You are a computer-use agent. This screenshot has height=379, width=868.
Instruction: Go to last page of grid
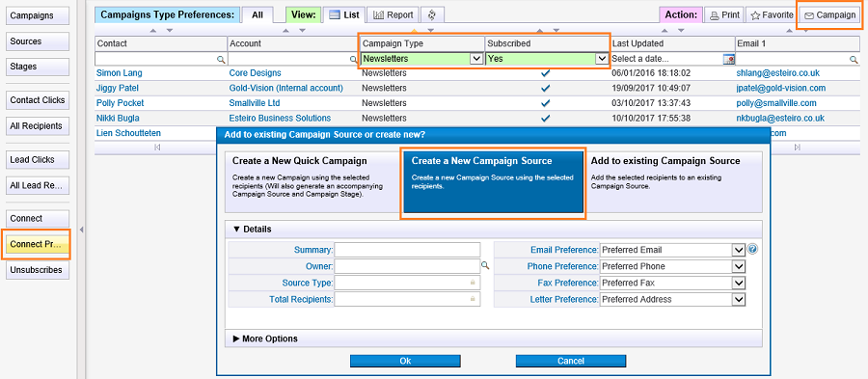point(798,148)
